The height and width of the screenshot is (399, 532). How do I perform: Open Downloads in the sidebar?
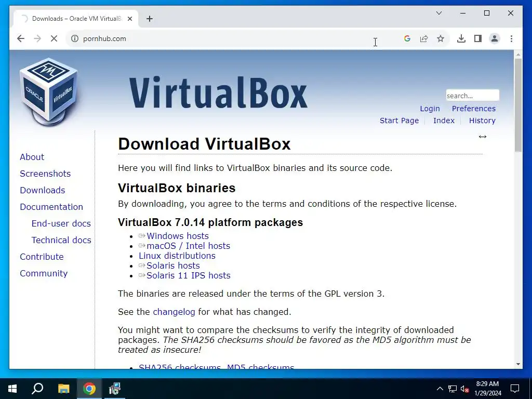[43, 190]
